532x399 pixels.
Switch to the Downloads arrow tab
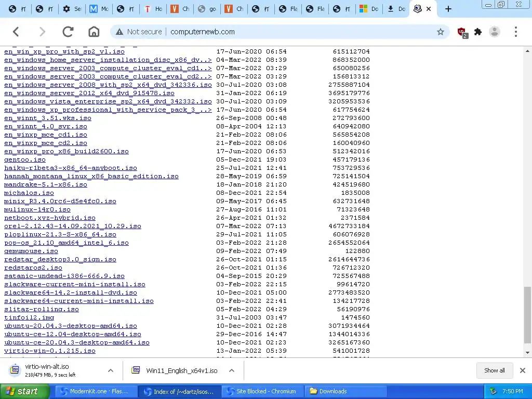pyautogui.click(x=396, y=9)
